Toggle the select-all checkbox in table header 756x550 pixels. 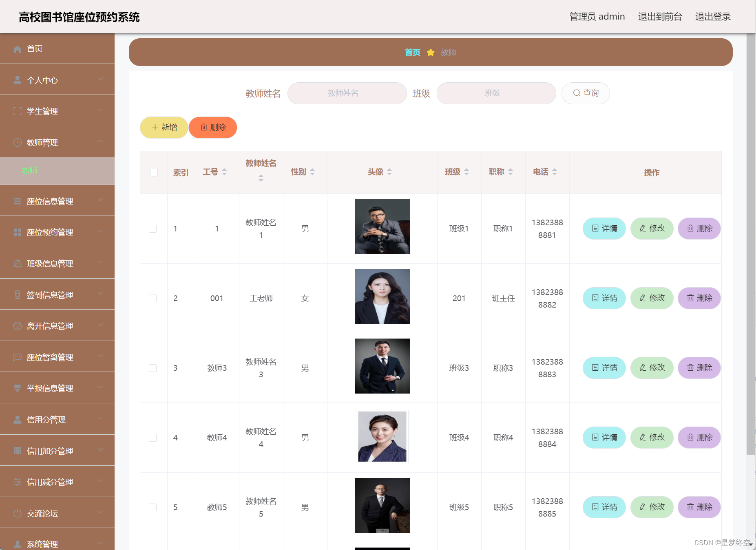coord(154,172)
